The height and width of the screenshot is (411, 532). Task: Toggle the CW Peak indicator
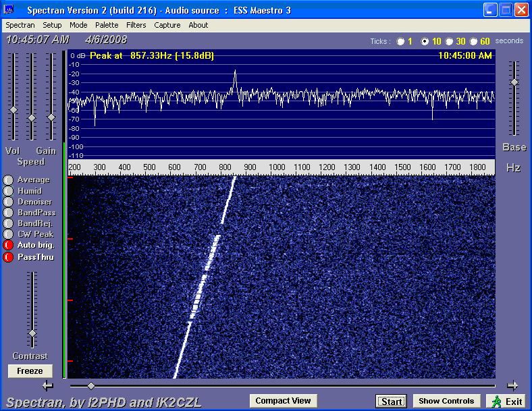click(8, 234)
